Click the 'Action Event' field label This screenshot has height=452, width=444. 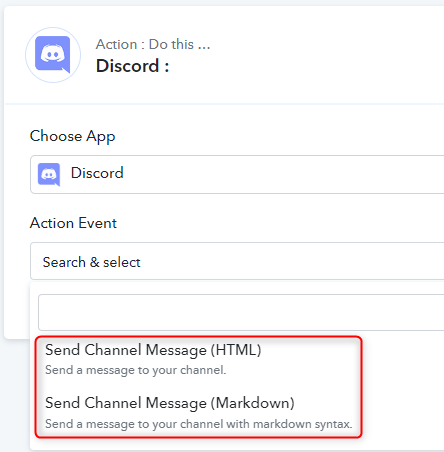(73, 223)
